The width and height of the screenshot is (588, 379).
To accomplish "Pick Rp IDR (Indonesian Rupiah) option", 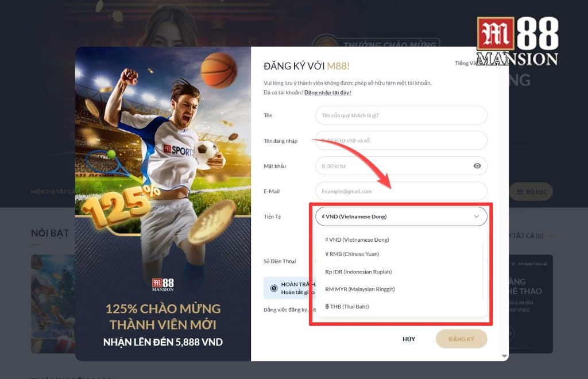I will pos(358,272).
